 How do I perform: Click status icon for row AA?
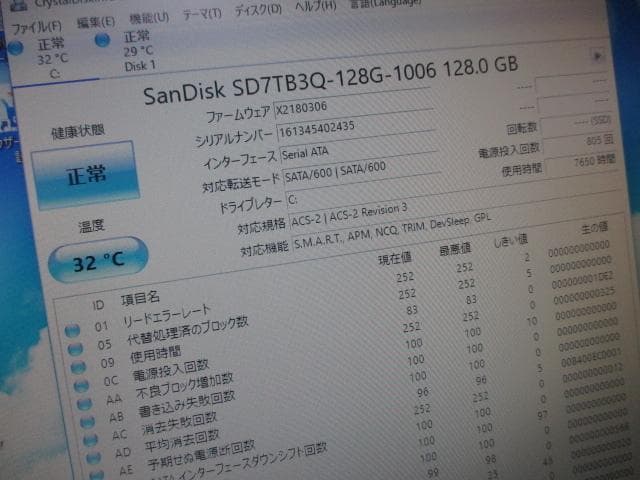tap(84, 404)
